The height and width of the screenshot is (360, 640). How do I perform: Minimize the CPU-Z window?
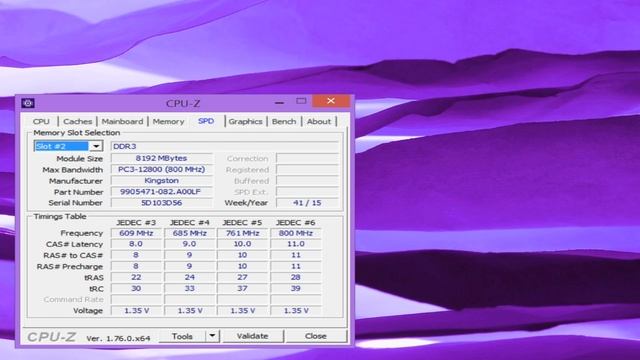coord(279,102)
